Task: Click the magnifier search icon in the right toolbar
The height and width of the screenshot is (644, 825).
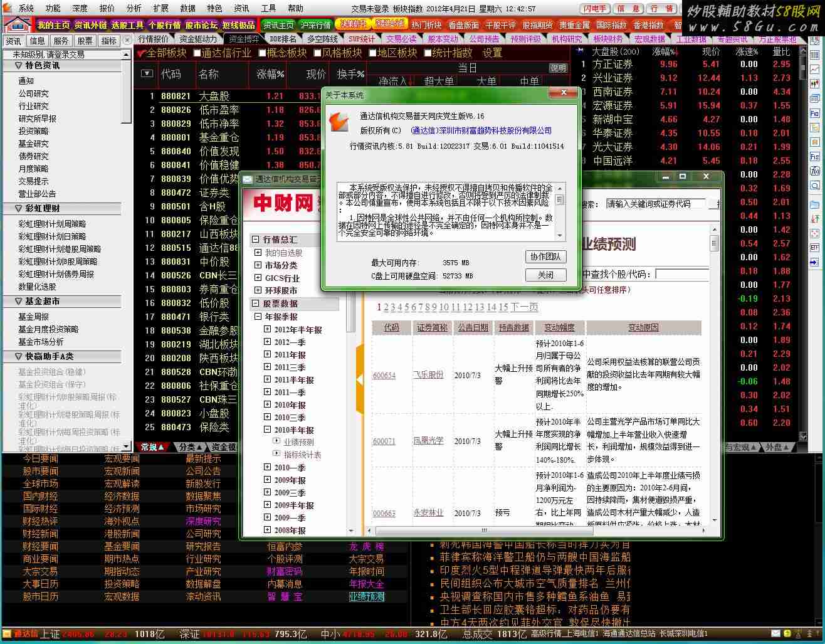Action: tap(815, 185)
